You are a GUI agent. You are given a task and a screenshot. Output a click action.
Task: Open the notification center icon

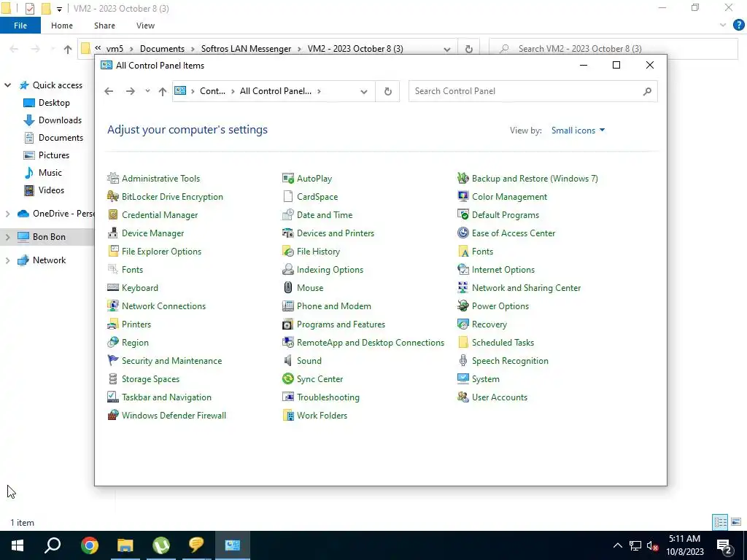tap(724, 545)
